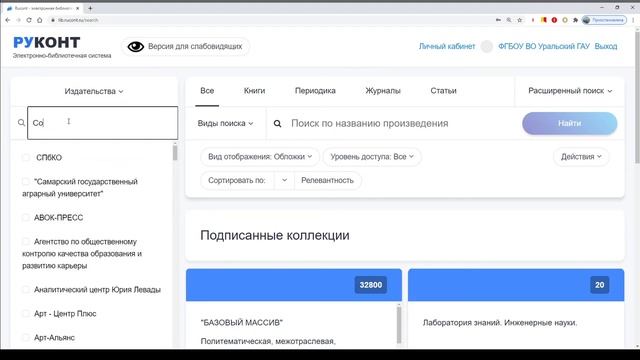Open Лаборатория знаний. Инженерные науки collection
Image resolution: width=640 pixels, height=360 pixels.
[x=500, y=322]
